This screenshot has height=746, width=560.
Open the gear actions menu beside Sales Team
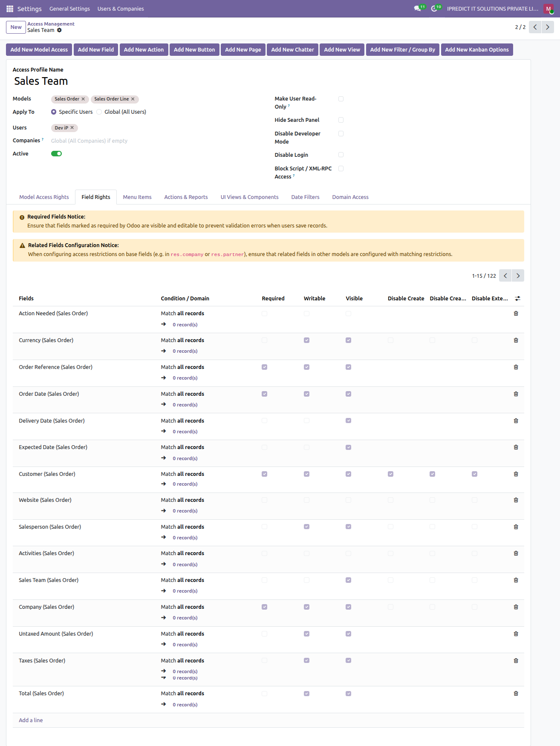(x=59, y=30)
